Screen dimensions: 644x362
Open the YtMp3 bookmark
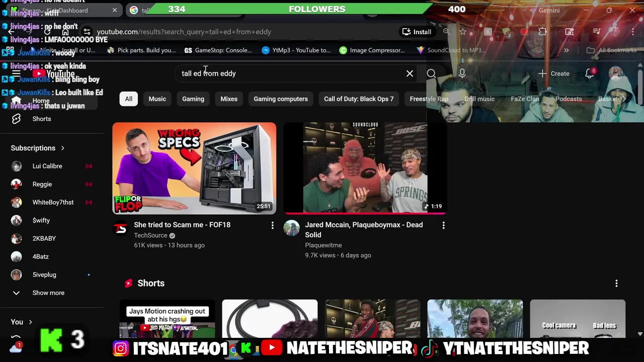296,50
